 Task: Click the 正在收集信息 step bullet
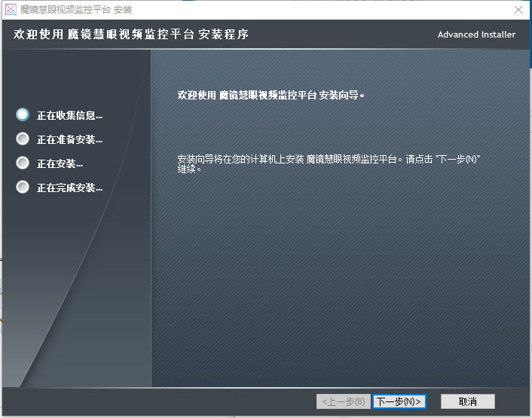(23, 114)
